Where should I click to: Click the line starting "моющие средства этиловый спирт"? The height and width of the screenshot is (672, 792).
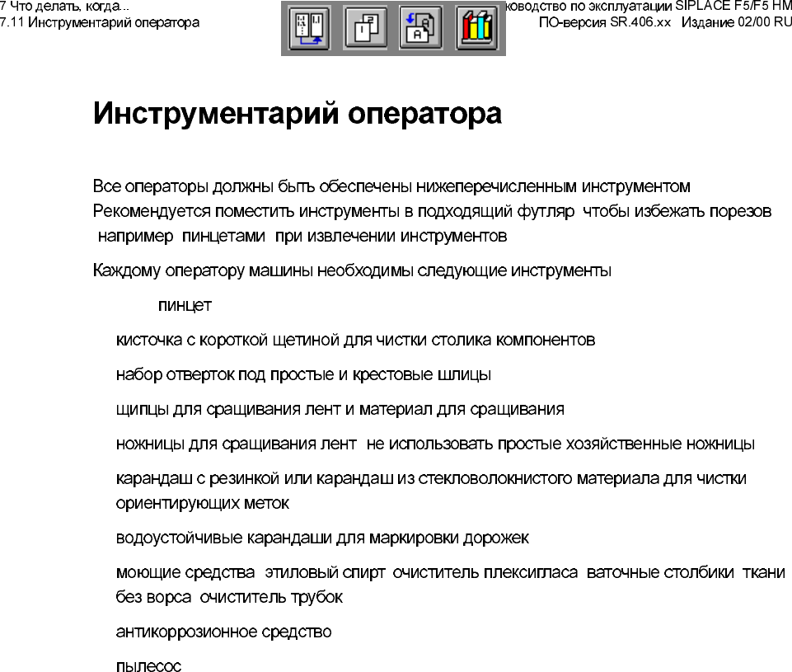[x=451, y=572]
